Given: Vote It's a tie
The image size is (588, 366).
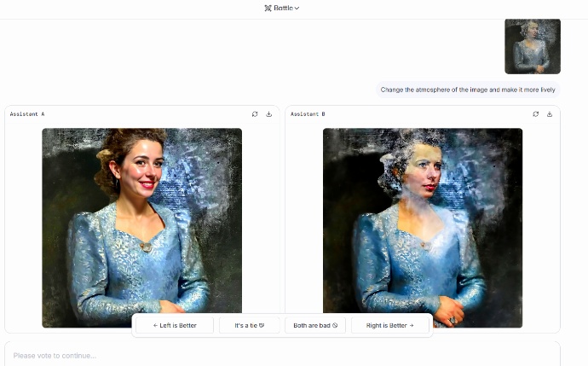Looking at the screenshot, I should (x=250, y=325).
